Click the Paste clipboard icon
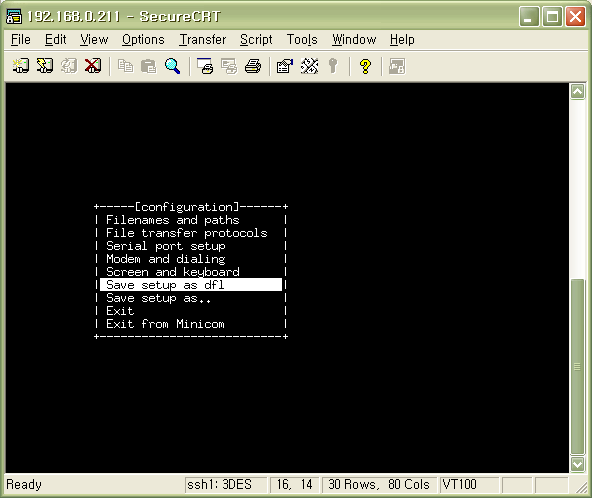Screen dimensions: 592x498 pos(149,66)
